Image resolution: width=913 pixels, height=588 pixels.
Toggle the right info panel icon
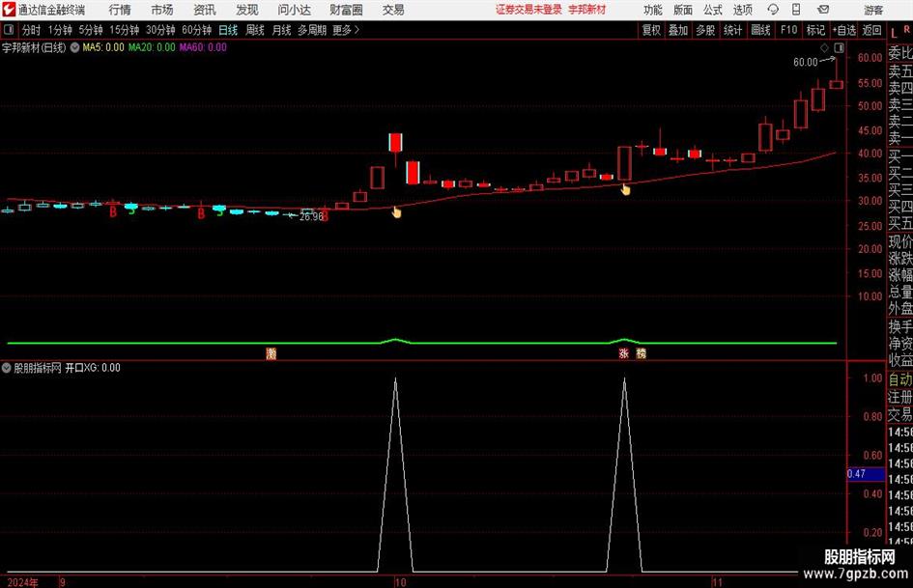click(839, 47)
